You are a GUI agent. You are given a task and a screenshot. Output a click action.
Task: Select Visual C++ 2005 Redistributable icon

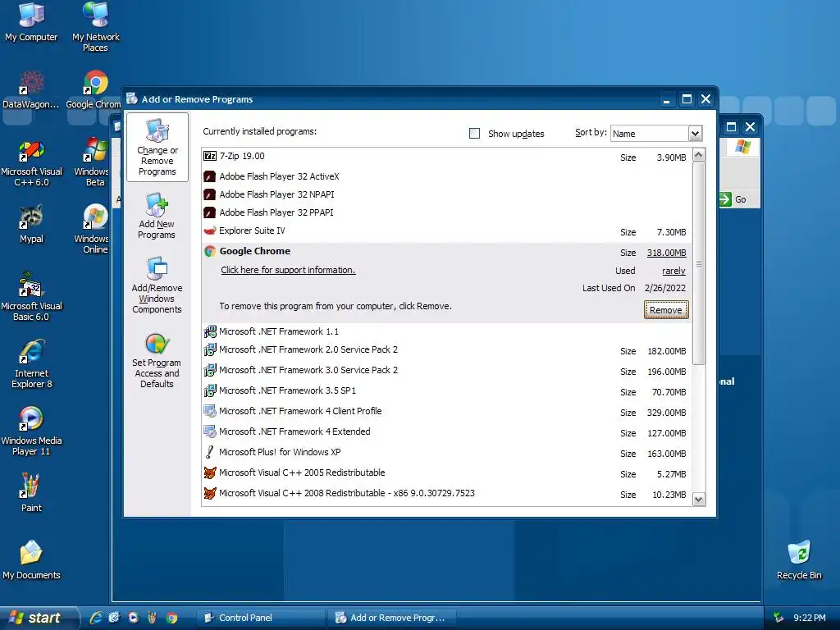click(210, 472)
